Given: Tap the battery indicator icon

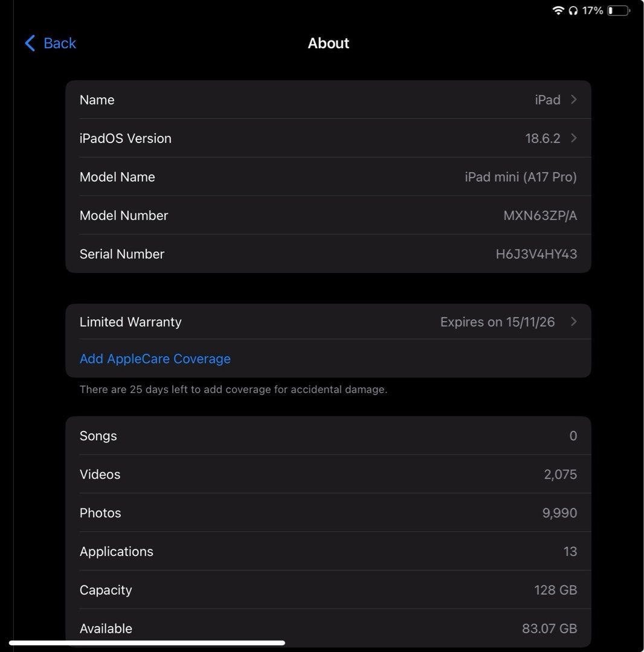Looking at the screenshot, I should [619, 10].
